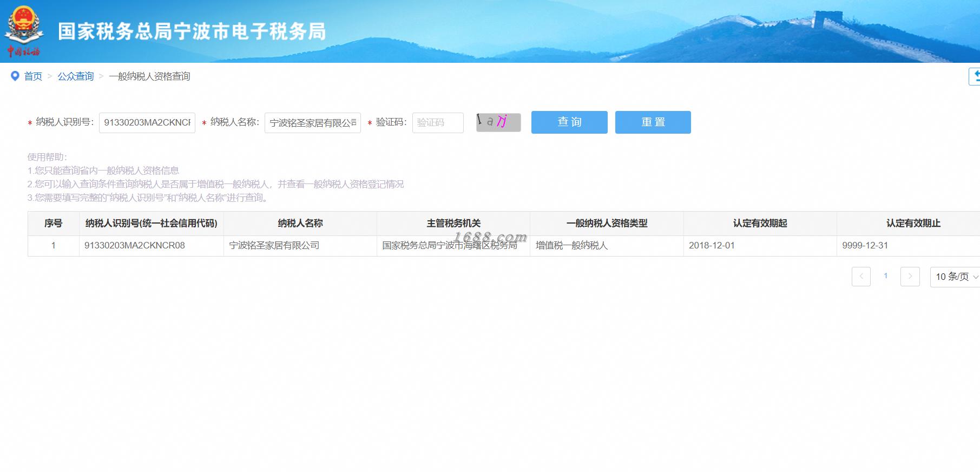Click the 国家税务总局宁波市电子税务局 title
Viewport: 980px width, 472px height.
(x=192, y=31)
